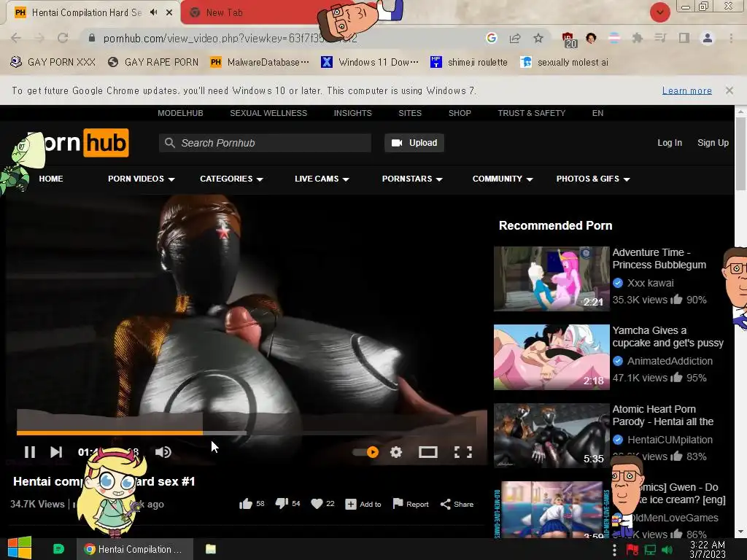The height and width of the screenshot is (560, 747).
Task: Dismiss the Chrome update notification bar
Action: point(729,90)
